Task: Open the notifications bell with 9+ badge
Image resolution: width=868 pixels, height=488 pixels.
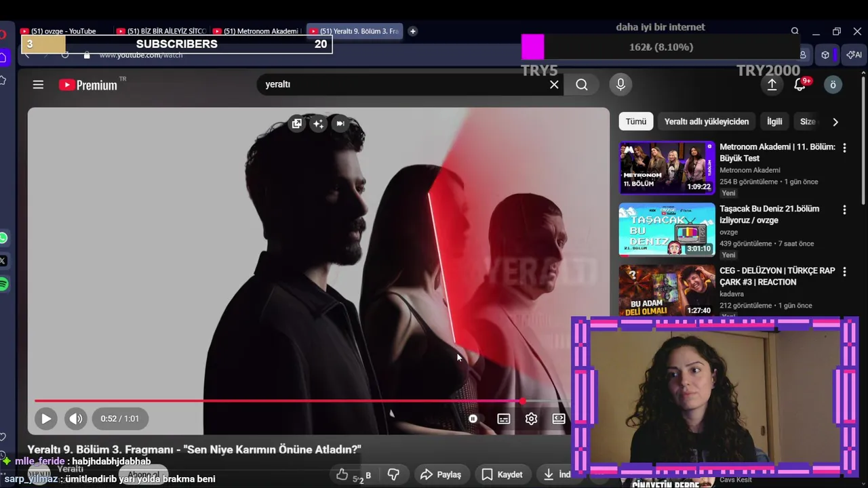Action: (800, 84)
